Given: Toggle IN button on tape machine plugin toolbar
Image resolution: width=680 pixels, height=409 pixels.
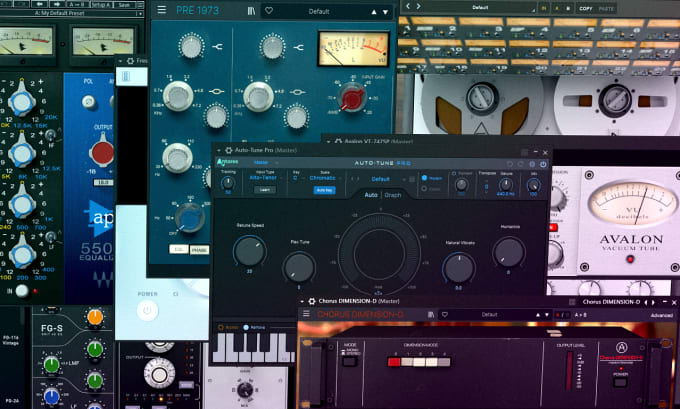Looking at the screenshot, I should point(544,8).
